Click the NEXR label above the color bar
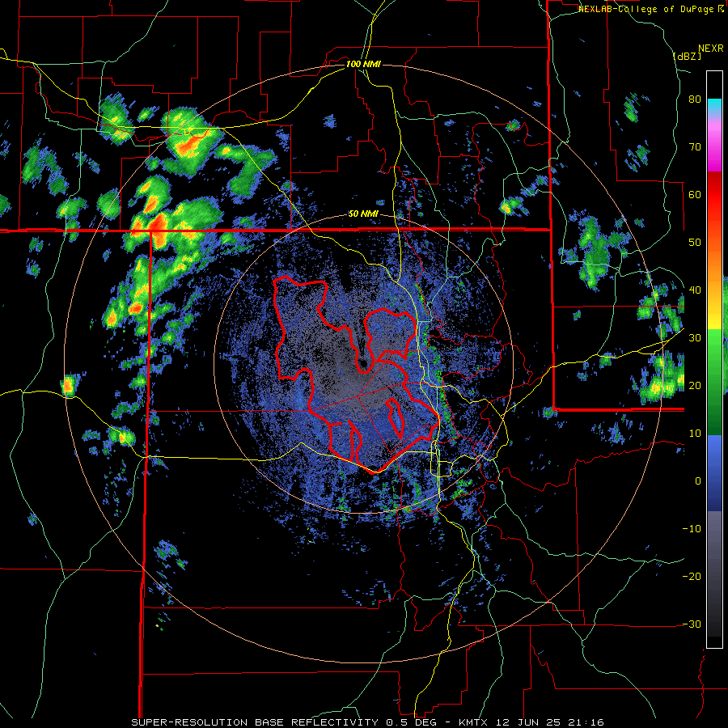The height and width of the screenshot is (728, 728). (711, 49)
